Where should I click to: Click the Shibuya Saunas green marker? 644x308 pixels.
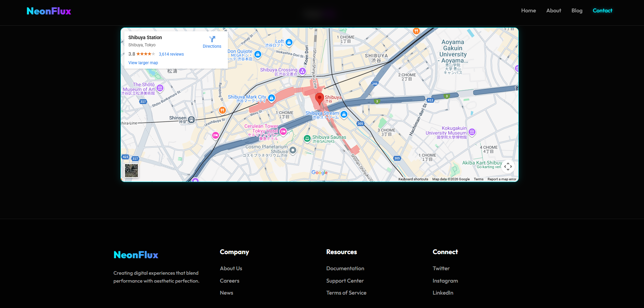pos(307,138)
